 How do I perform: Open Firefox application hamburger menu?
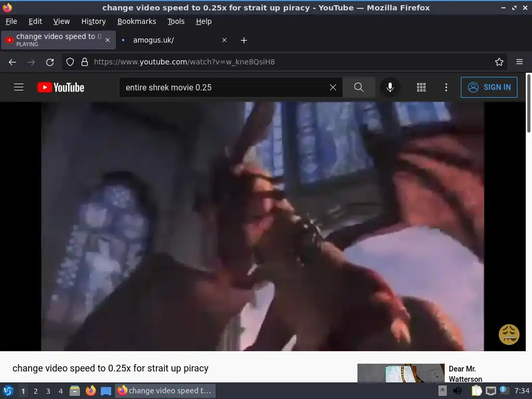pyautogui.click(x=519, y=62)
